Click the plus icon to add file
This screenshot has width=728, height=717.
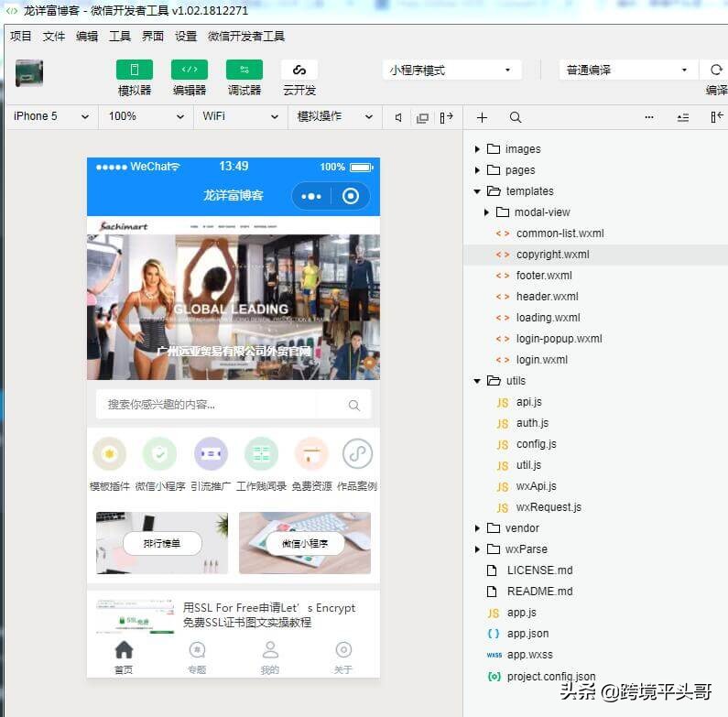click(x=482, y=117)
